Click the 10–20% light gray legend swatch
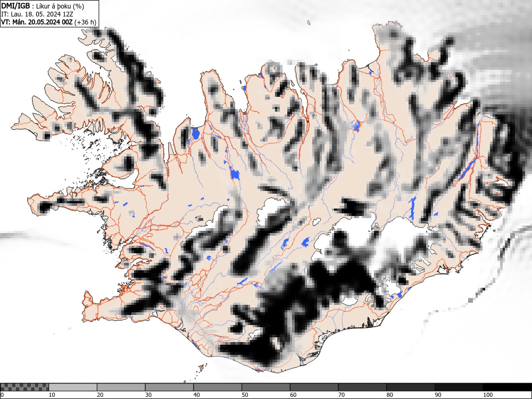The width and height of the screenshot is (532, 399). coord(73,387)
